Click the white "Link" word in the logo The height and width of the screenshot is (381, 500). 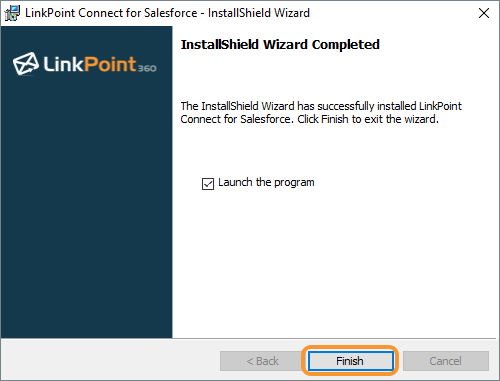click(63, 64)
